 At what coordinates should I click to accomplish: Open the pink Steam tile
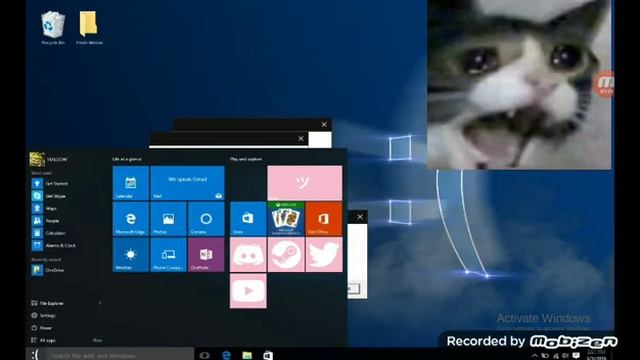click(286, 255)
